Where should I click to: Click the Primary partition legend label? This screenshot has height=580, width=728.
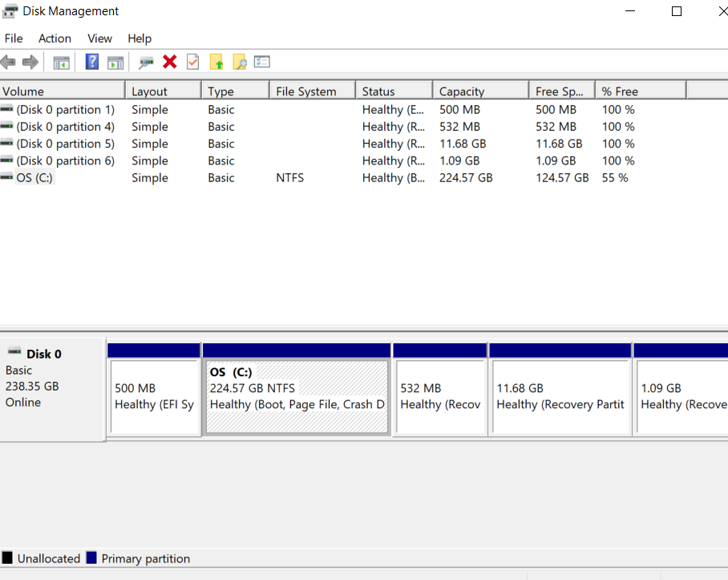(x=146, y=558)
